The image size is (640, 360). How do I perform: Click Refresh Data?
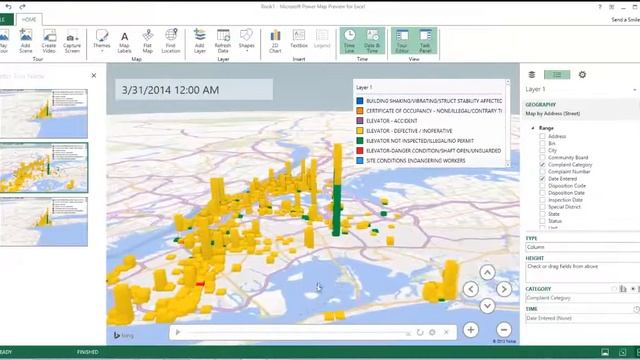[x=223, y=41]
